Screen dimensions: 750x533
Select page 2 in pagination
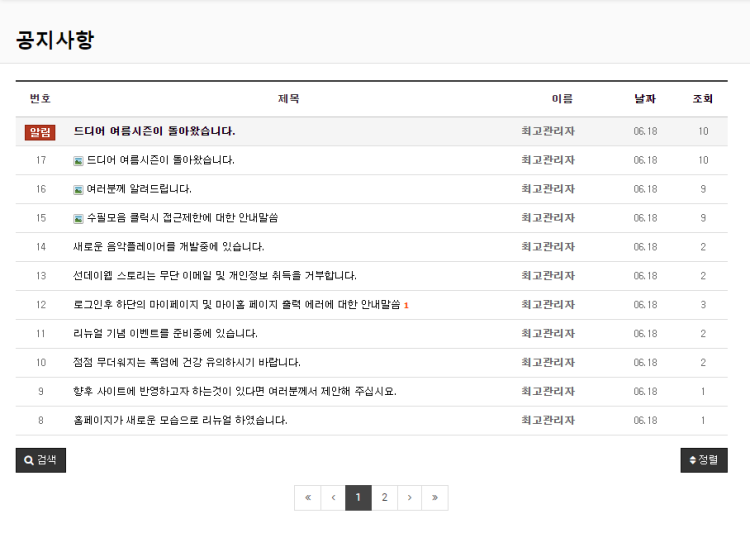pos(384,497)
